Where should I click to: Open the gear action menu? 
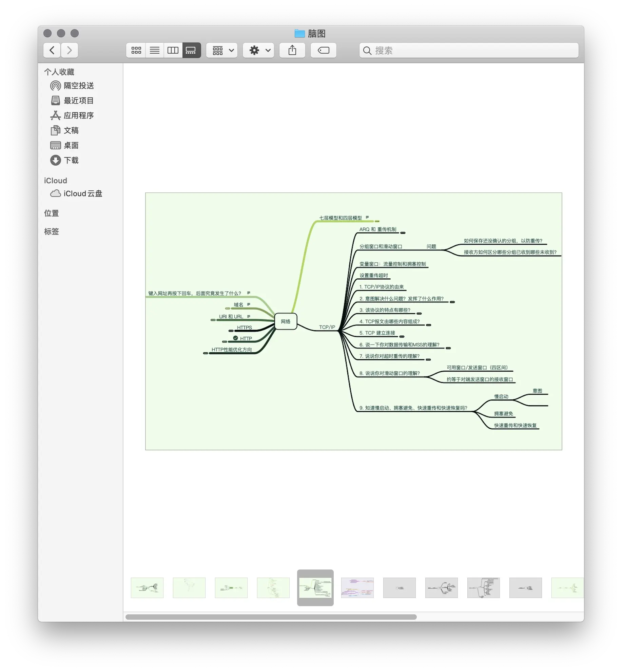coord(258,50)
